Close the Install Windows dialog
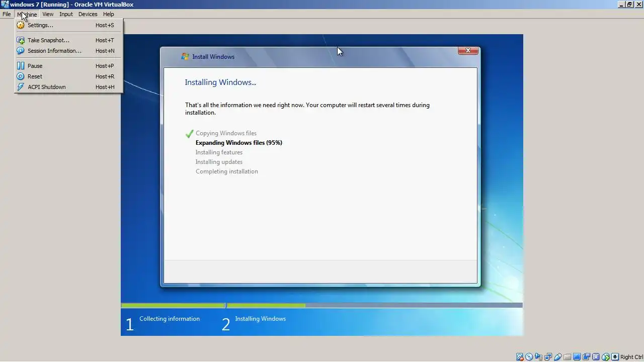This screenshot has width=644, height=362. coord(468,50)
